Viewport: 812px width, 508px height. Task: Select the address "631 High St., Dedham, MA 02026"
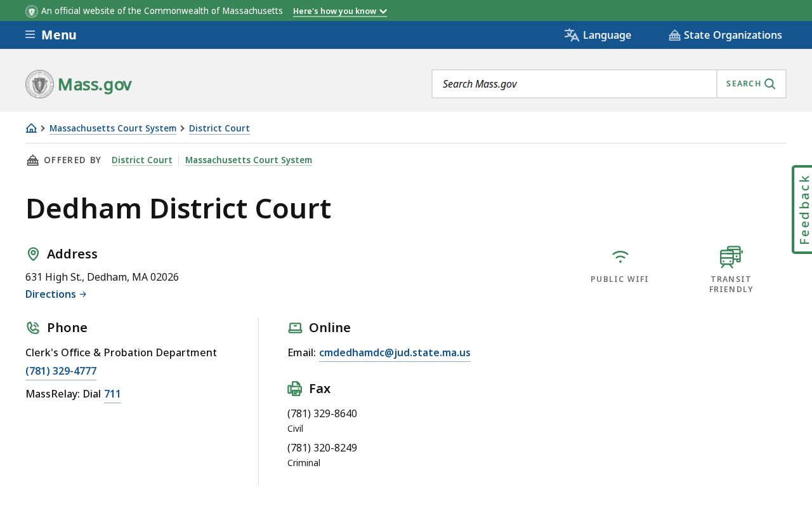(102, 277)
